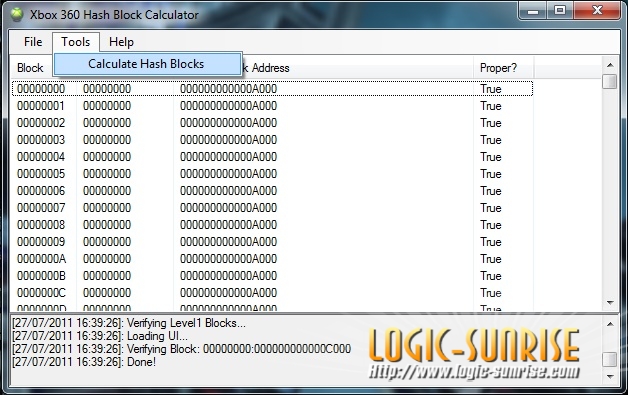Open the Tools menu
Screen dimensions: 628x395
[76, 42]
